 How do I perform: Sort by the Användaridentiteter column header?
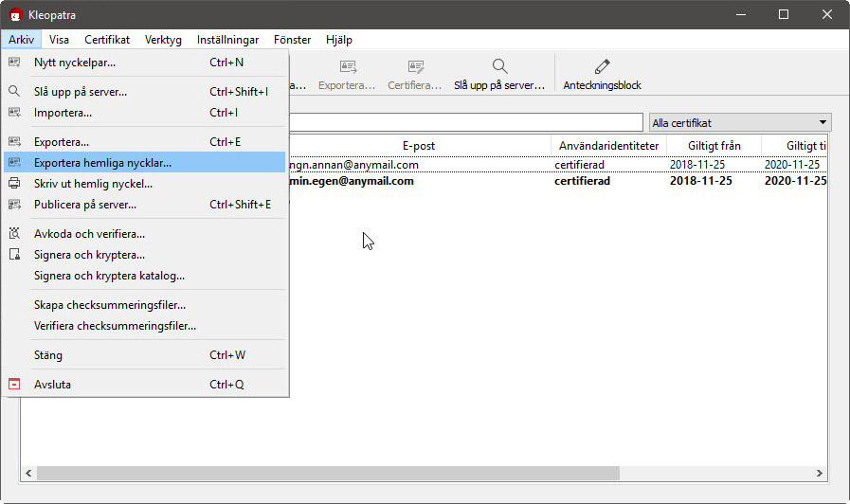(x=607, y=146)
